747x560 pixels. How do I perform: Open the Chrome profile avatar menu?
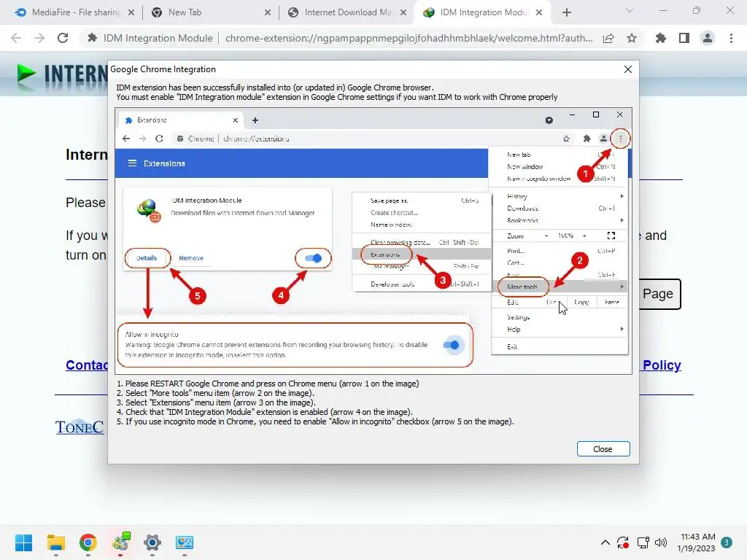coord(708,38)
